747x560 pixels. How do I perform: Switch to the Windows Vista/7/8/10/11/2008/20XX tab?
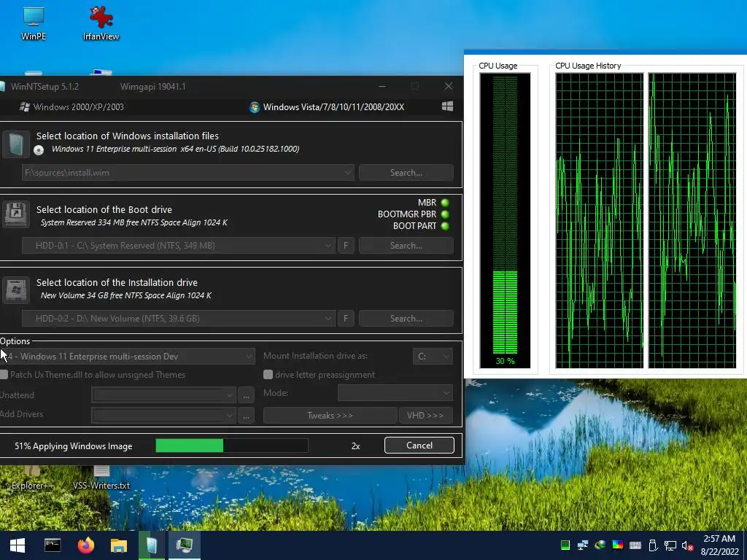(327, 106)
